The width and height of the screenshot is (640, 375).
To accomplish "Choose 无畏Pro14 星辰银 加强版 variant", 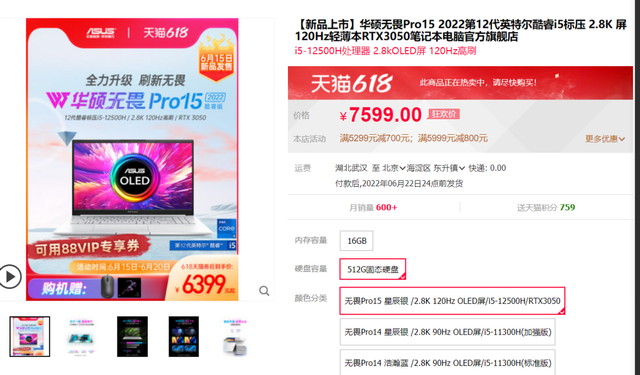I will [x=447, y=332].
